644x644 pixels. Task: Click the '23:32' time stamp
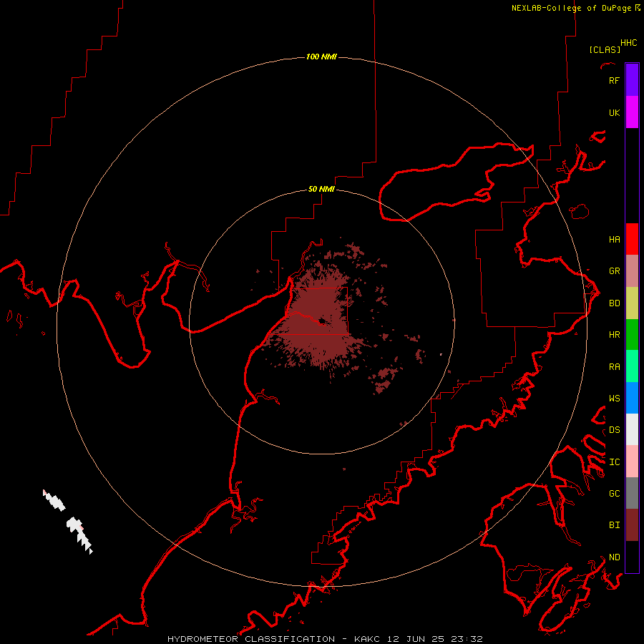pyautogui.click(x=468, y=639)
